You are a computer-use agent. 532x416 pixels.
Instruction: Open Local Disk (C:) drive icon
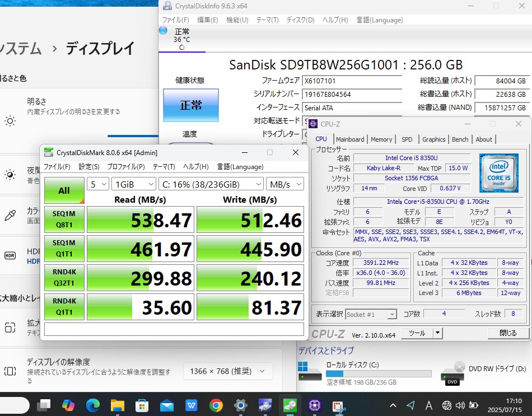pos(310,371)
